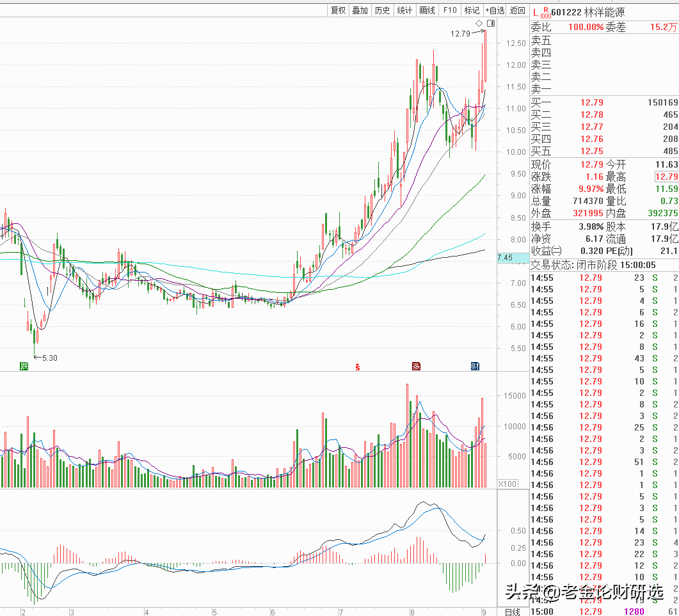Click the X100 volume unit label
Viewport: 679px width, 616px height.
(x=508, y=484)
